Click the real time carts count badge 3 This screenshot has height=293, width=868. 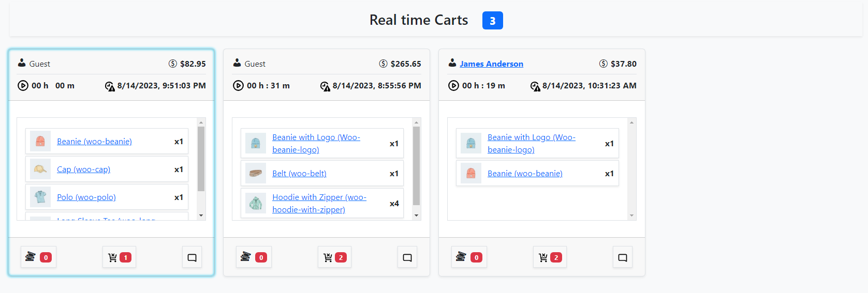[493, 21]
